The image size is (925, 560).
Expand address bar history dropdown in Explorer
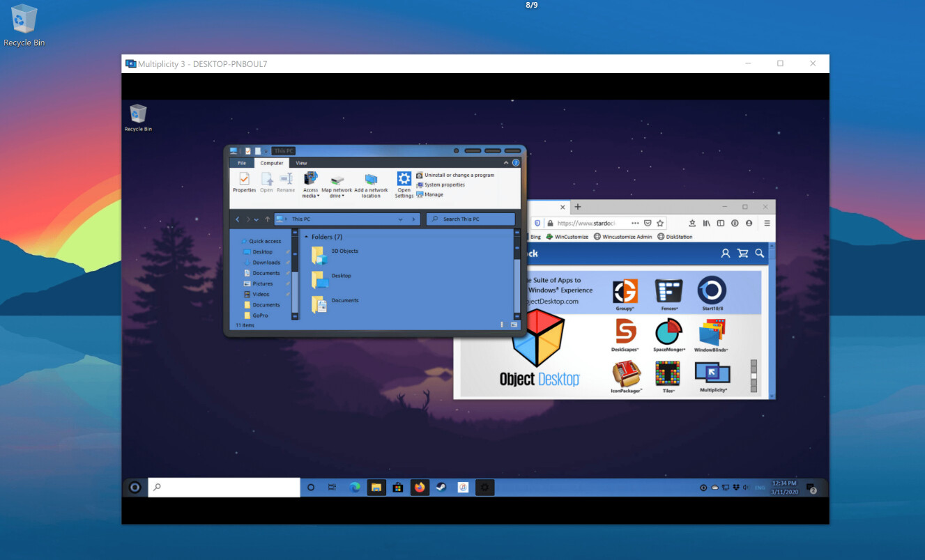(400, 219)
